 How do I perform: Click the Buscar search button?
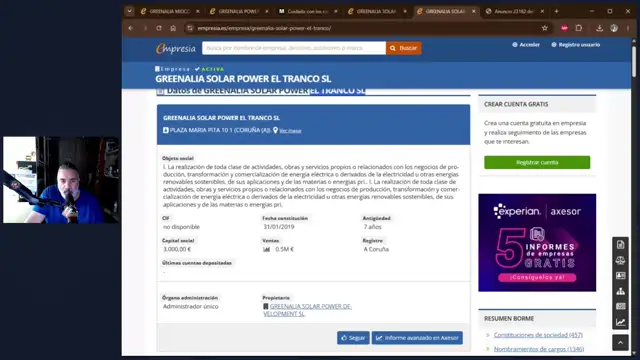click(403, 48)
